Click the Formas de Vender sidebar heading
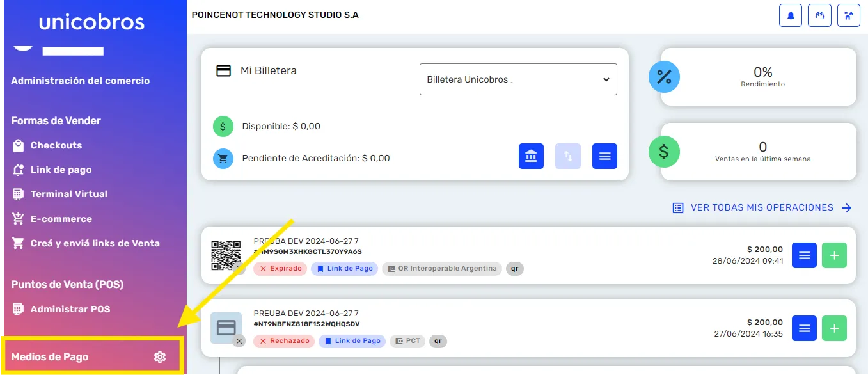Image resolution: width=868 pixels, height=375 pixels. coord(56,121)
